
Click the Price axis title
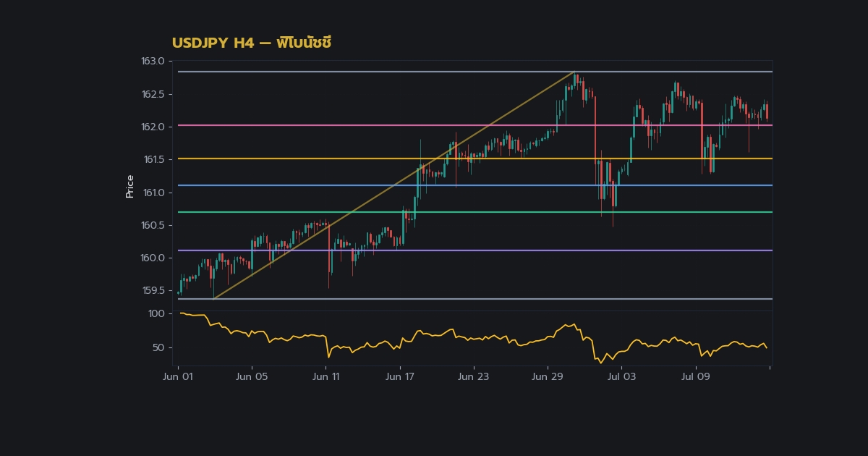130,186
